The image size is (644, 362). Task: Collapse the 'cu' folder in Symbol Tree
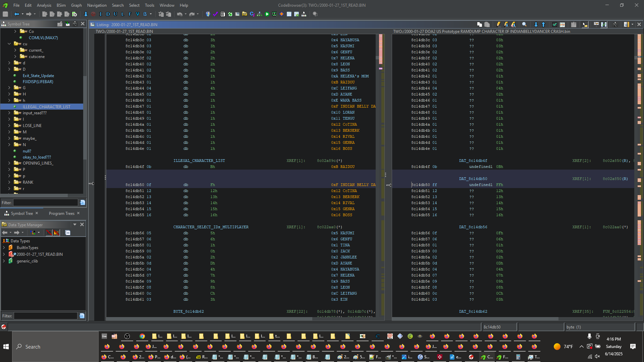click(9, 44)
